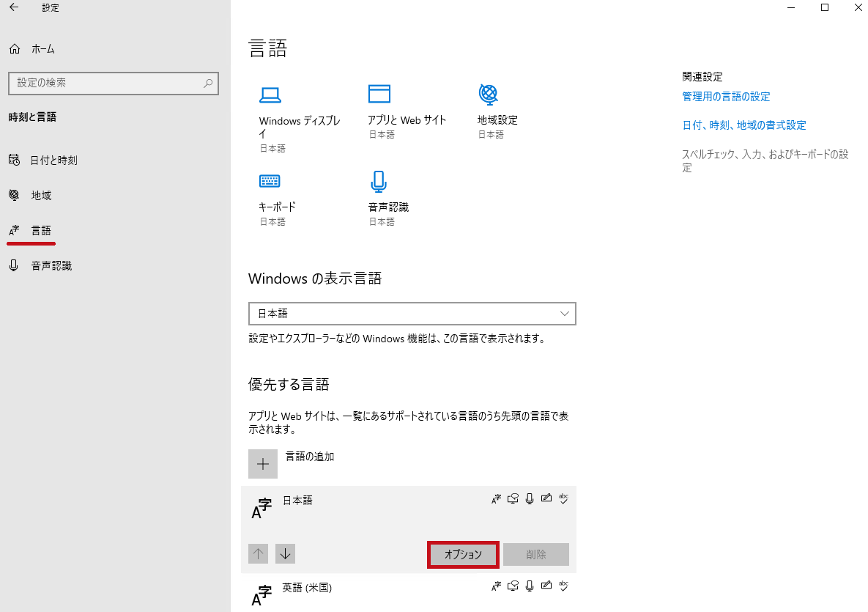Image resolution: width=868 pixels, height=612 pixels.
Task: Click 日本語 speech recognition microphone icon
Action: (x=530, y=498)
